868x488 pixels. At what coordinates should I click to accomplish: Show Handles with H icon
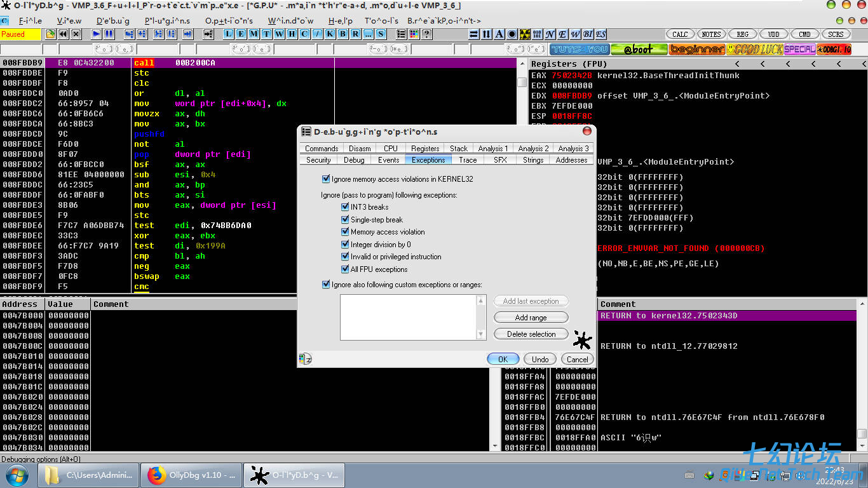pyautogui.click(x=292, y=34)
